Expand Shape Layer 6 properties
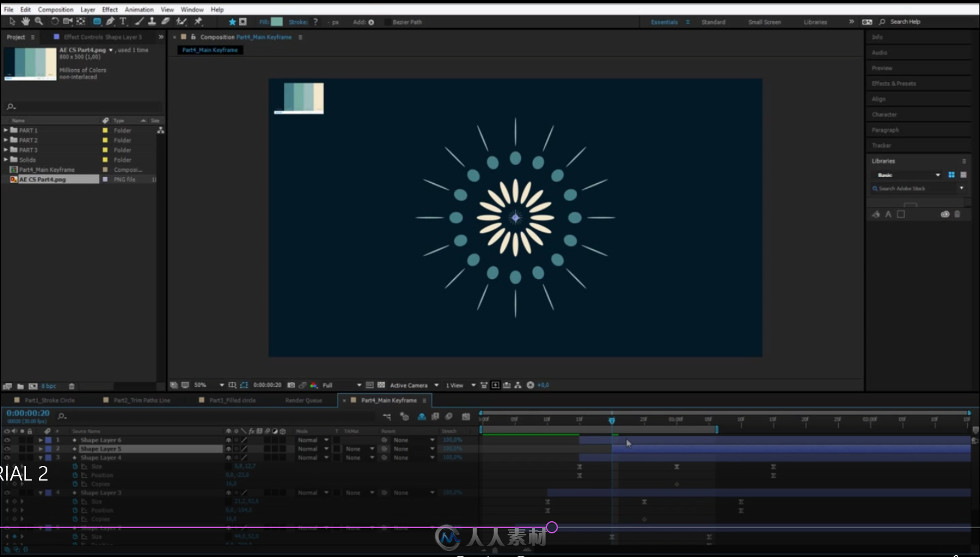This screenshot has width=980, height=557. 41,440
